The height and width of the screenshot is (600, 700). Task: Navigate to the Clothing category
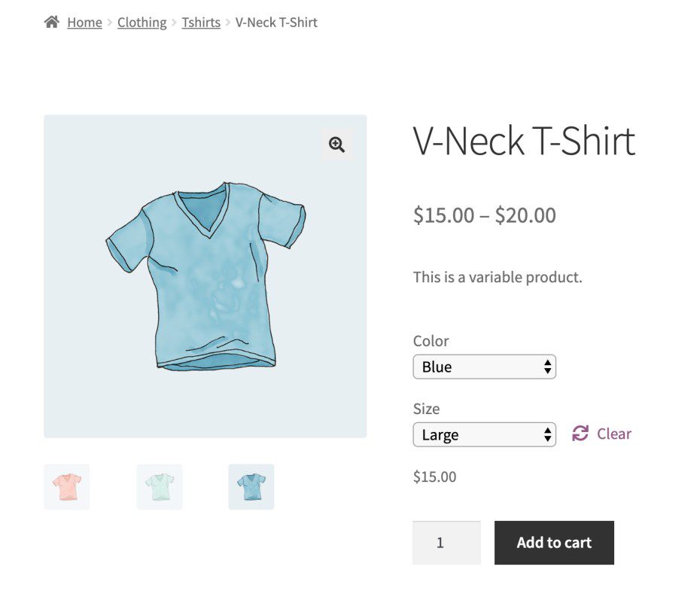[x=142, y=23]
